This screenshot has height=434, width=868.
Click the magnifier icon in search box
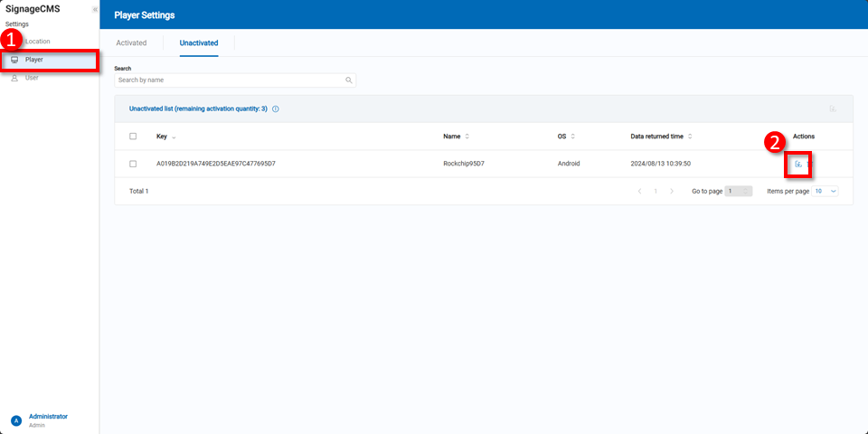pyautogui.click(x=349, y=80)
